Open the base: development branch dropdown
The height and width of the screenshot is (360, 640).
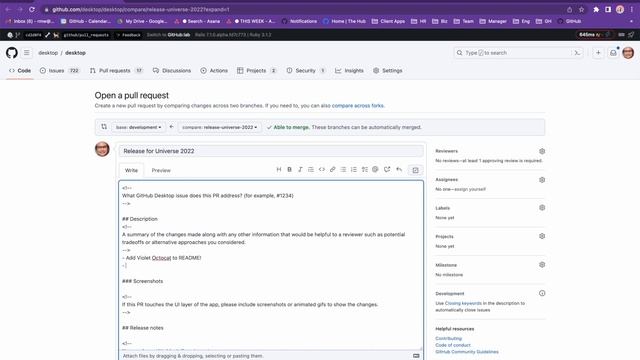138,127
